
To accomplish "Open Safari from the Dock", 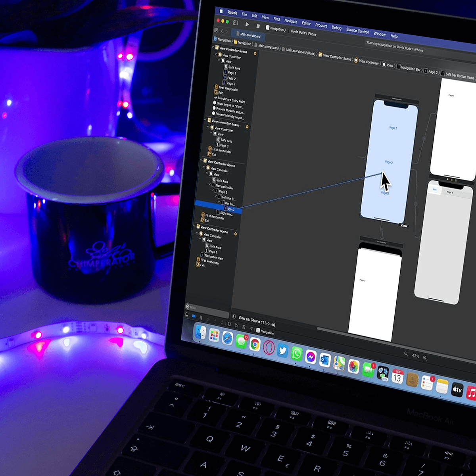I will pyautogui.click(x=227, y=338).
